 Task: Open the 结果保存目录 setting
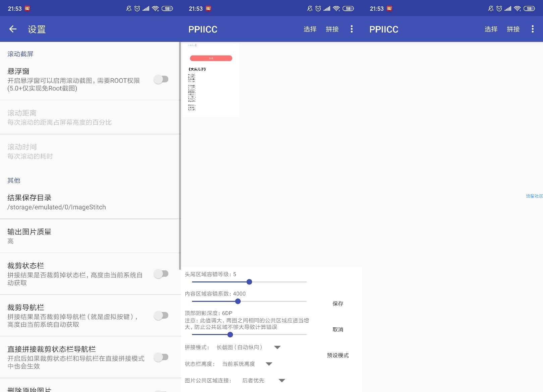[x=90, y=202]
